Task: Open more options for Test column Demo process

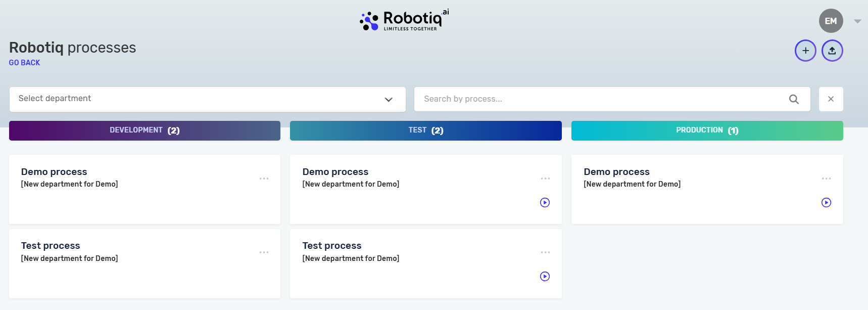Action: tap(545, 179)
